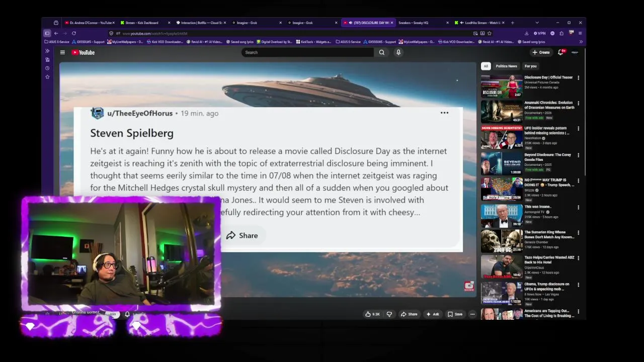Switch to Stream - Kick Dashboard tab

point(144,23)
